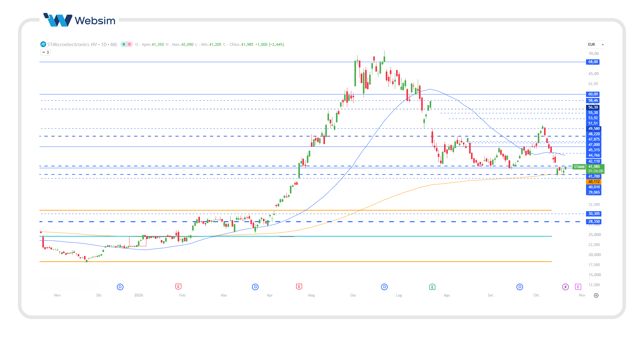Click the +1,000 (+2,44%) change value

270,45
